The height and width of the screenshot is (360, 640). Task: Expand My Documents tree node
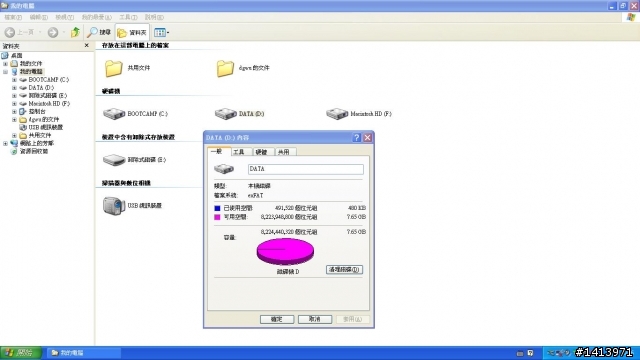pyautogui.click(x=5, y=64)
